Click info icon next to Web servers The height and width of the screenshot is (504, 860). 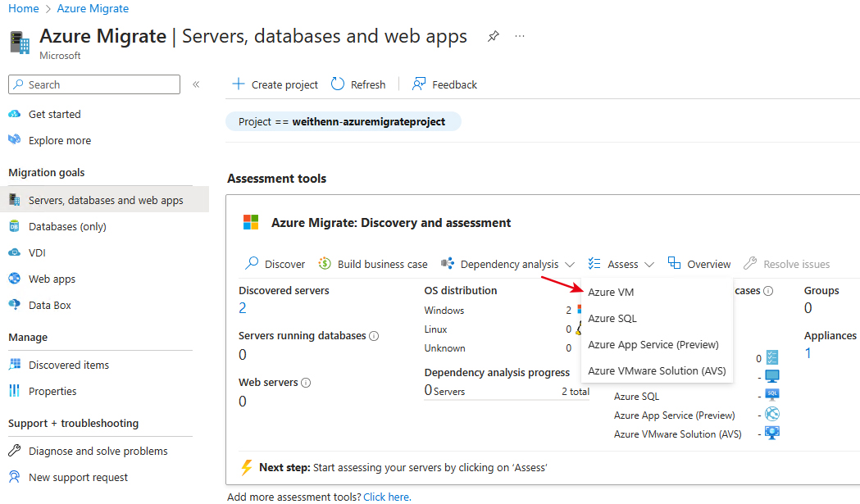pyautogui.click(x=306, y=383)
